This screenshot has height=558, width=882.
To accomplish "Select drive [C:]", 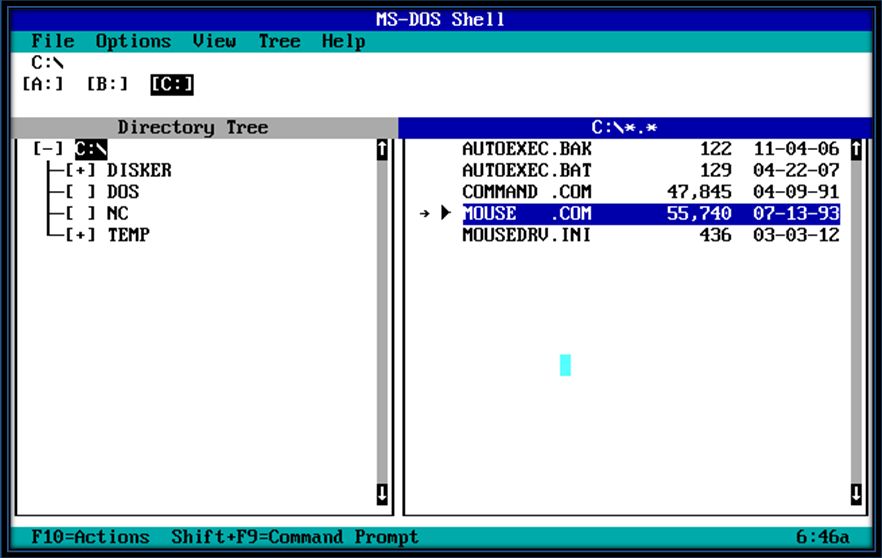I will click(x=172, y=84).
